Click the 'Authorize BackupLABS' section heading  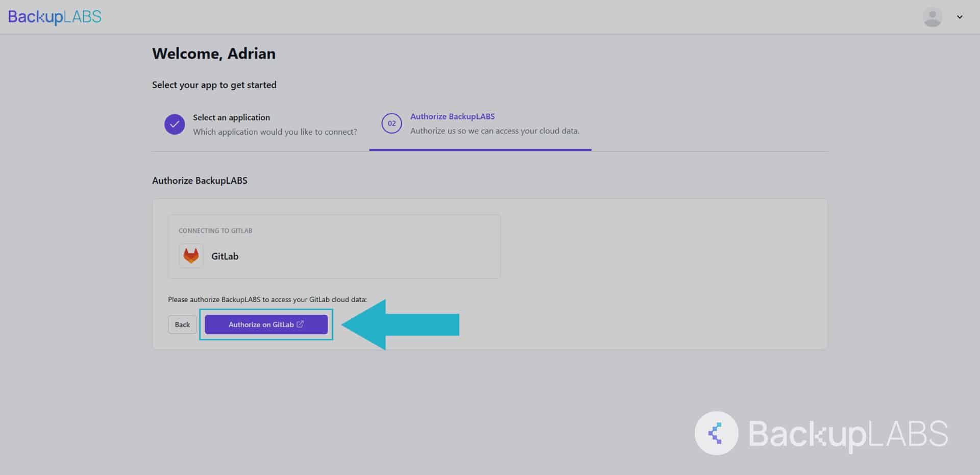pyautogui.click(x=200, y=180)
